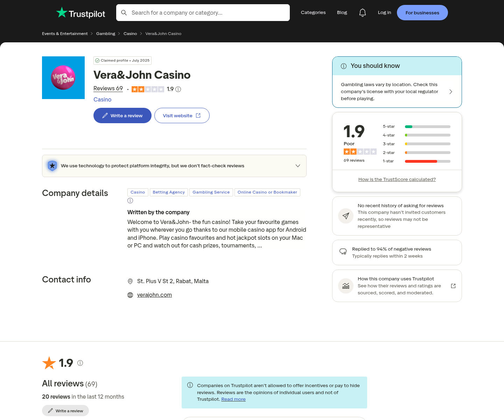Image resolution: width=504 pixels, height=420 pixels.
Task: Click 'Replied to 94% of negative reviews'
Action: coord(392,249)
